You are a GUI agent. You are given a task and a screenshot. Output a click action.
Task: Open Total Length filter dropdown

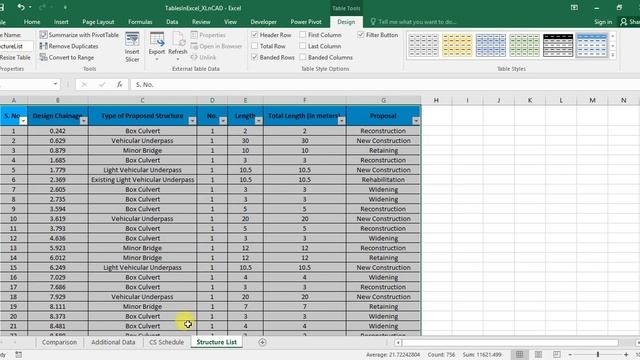[x=342, y=121]
